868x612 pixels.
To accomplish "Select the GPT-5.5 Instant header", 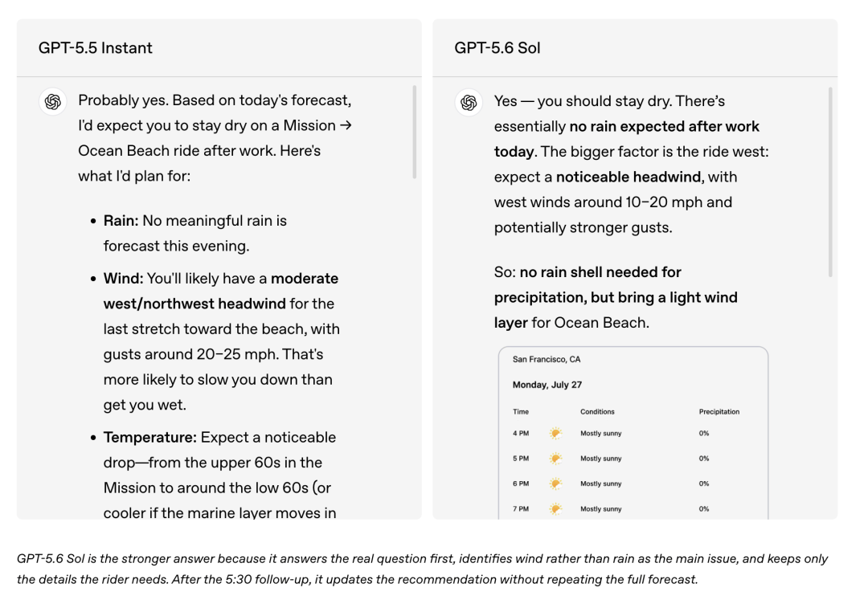I will pos(95,48).
